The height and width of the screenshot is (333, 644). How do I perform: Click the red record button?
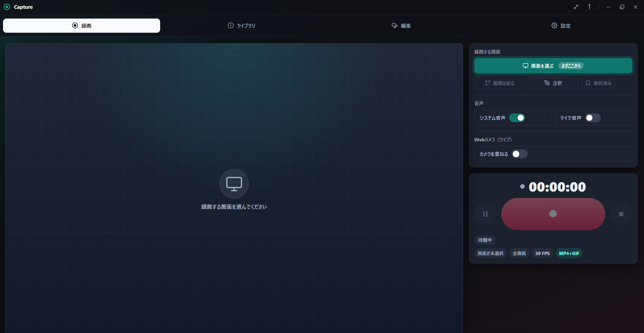pos(553,214)
